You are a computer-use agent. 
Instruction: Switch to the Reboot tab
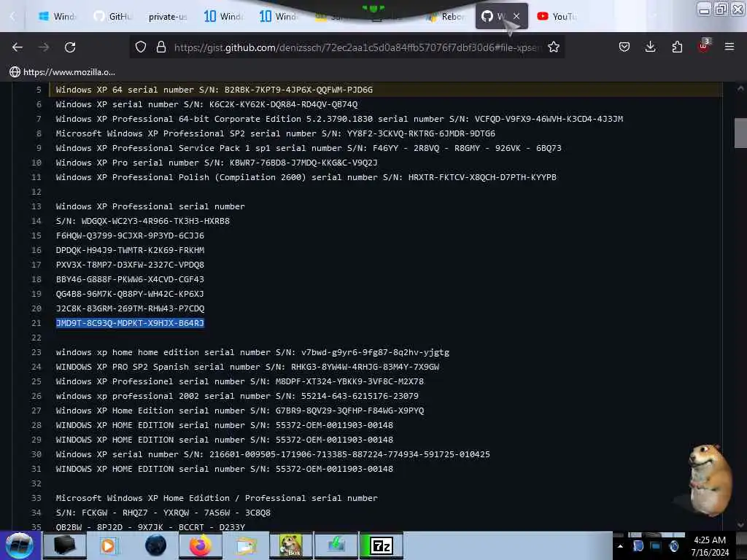point(446,16)
